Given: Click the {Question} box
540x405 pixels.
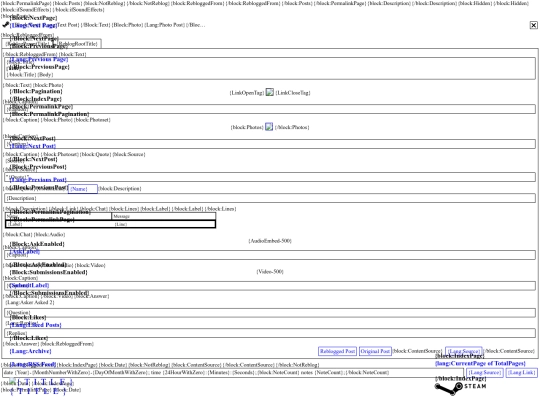Looking at the screenshot, I should coord(270,313).
